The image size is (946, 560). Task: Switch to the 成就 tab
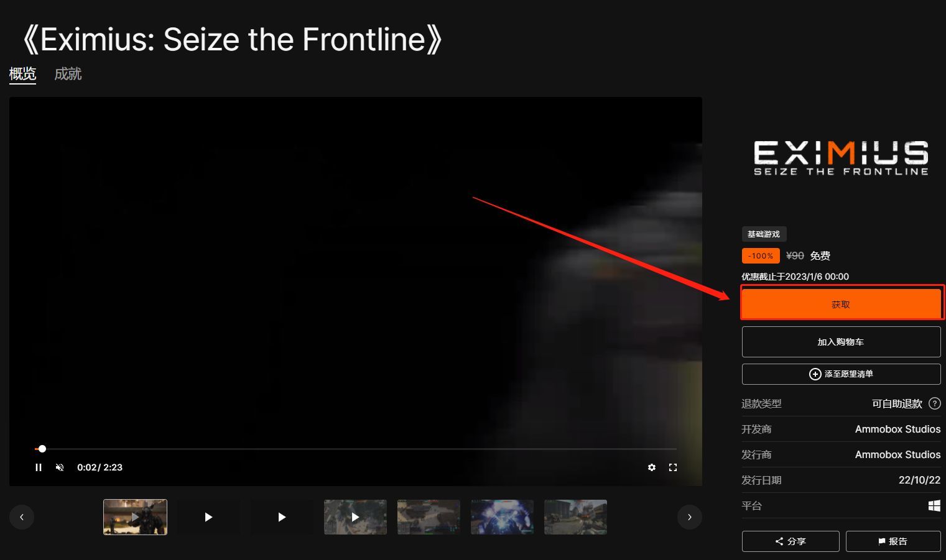pos(68,74)
